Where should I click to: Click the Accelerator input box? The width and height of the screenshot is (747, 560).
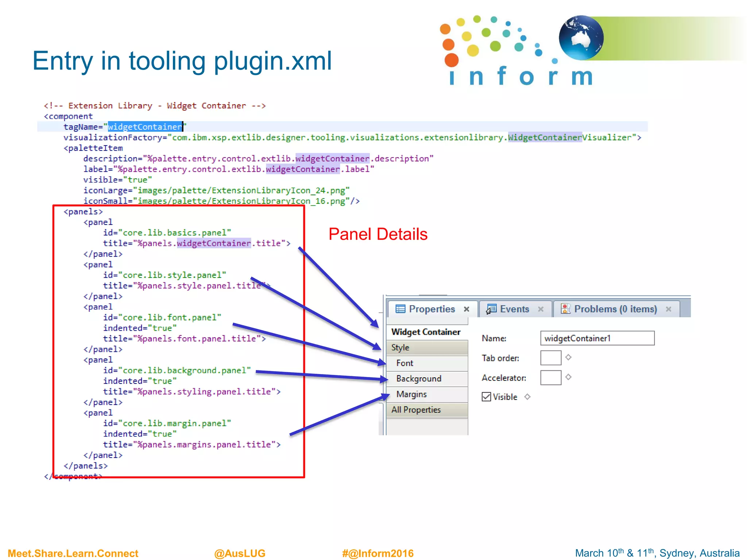pyautogui.click(x=550, y=377)
